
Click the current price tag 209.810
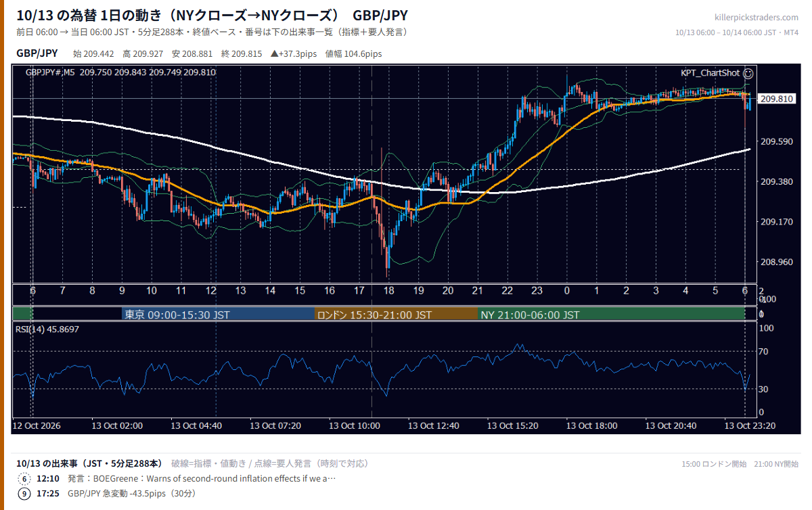[777, 99]
